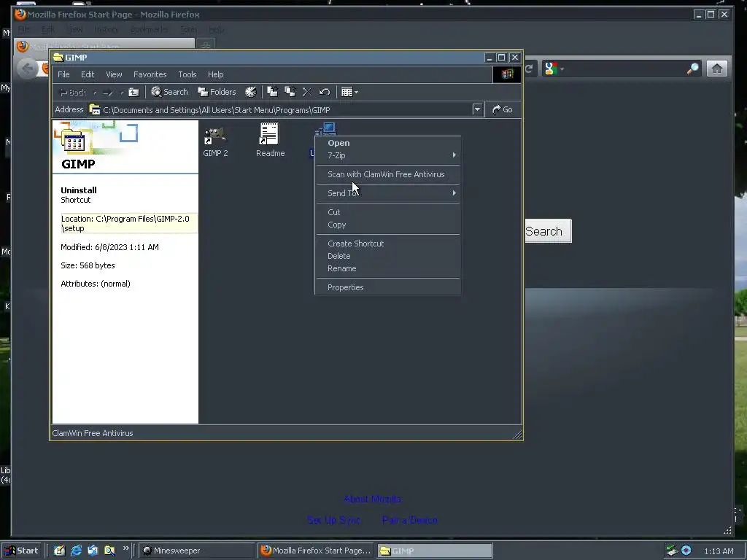Click the system tray network icon
This screenshot has width=747, height=560.
click(672, 551)
